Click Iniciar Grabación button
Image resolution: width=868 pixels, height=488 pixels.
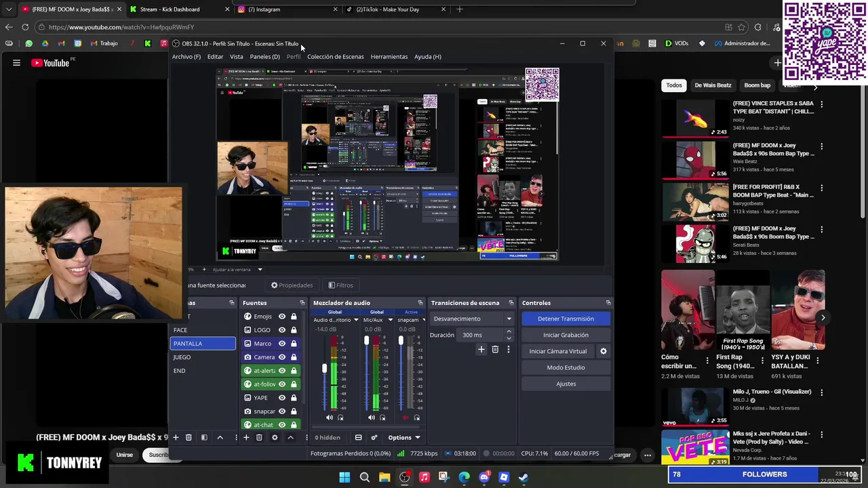(566, 335)
